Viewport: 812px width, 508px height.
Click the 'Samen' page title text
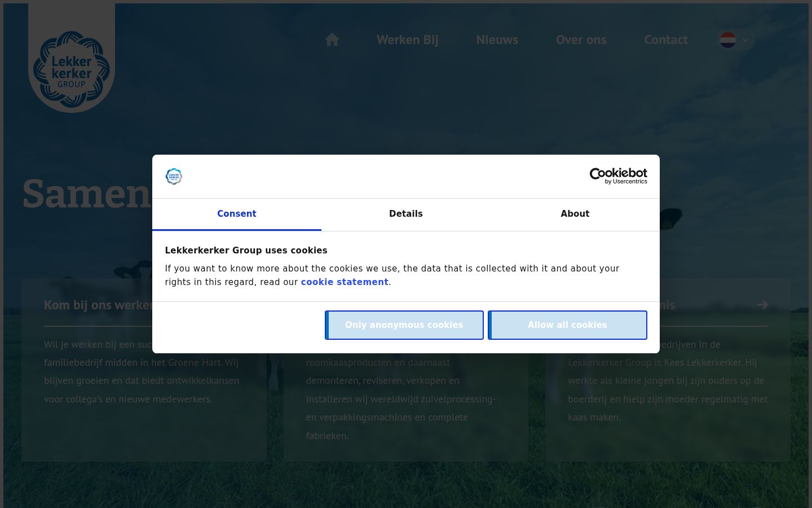87,193
